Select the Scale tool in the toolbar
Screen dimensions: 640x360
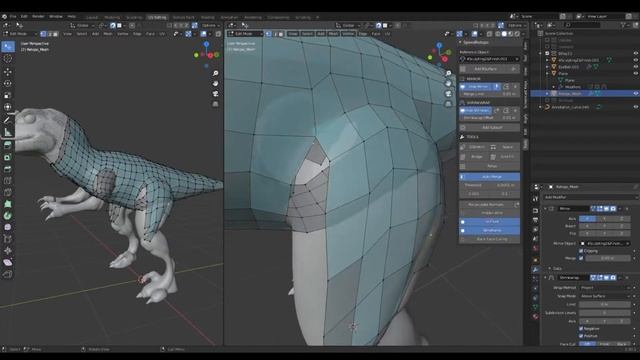click(8, 95)
